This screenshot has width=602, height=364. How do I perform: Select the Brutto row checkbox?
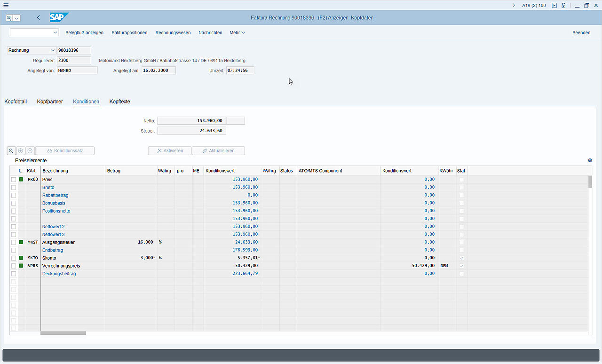tap(14, 187)
